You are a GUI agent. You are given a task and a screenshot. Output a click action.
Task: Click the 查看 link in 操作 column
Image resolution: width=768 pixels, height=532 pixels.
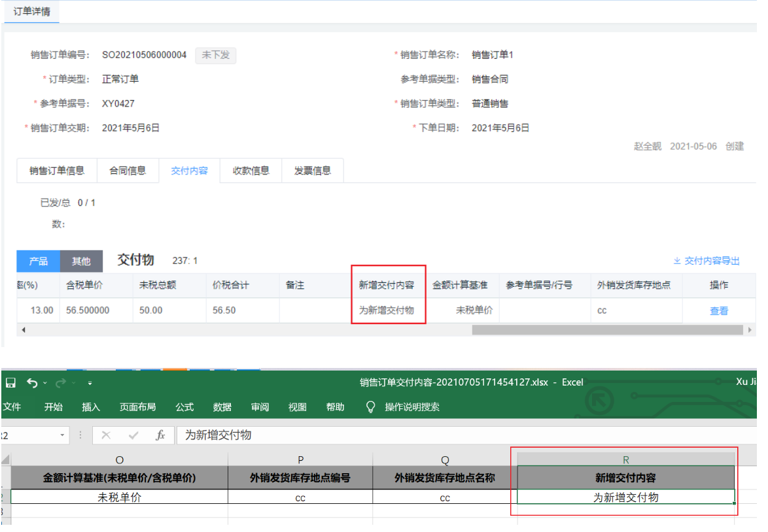coord(718,311)
